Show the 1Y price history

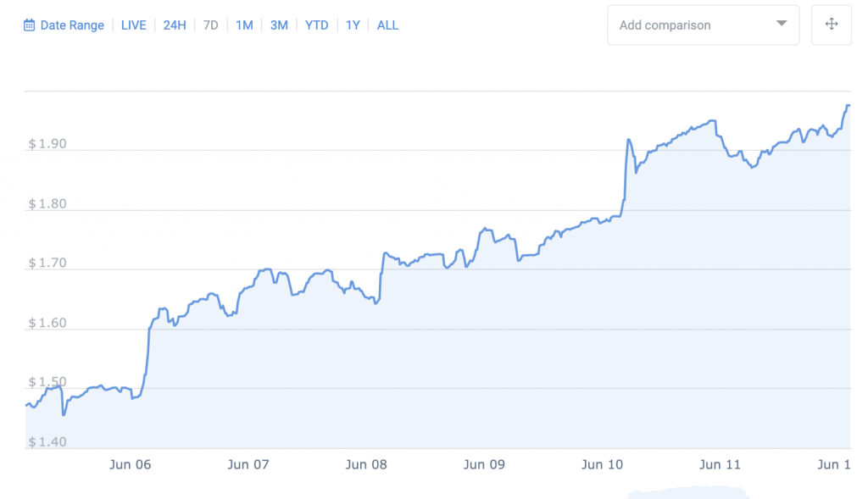[x=353, y=25]
